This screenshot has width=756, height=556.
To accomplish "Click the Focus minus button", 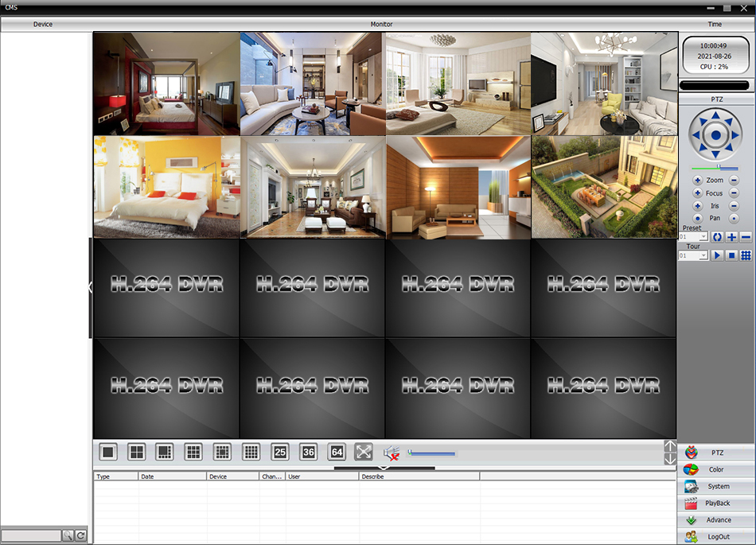I will click(734, 193).
